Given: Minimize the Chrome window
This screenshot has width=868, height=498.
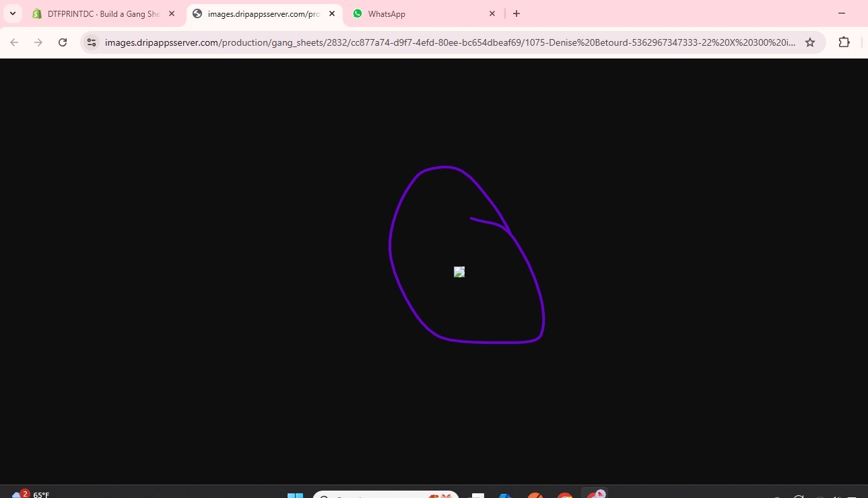Looking at the screenshot, I should [842, 13].
